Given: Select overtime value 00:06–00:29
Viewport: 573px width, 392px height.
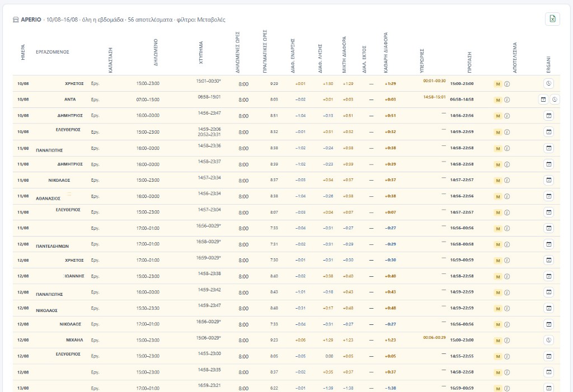Looking at the screenshot, I should (434, 338).
